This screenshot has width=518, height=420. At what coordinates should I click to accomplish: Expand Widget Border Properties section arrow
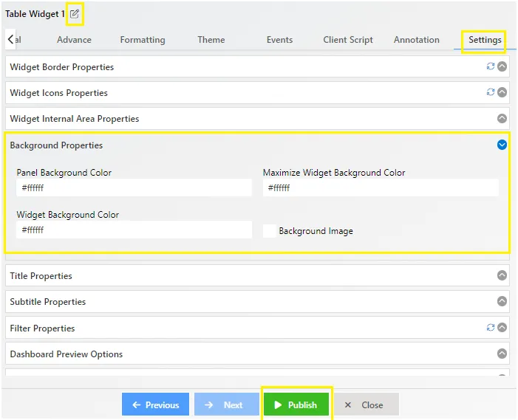502,66
